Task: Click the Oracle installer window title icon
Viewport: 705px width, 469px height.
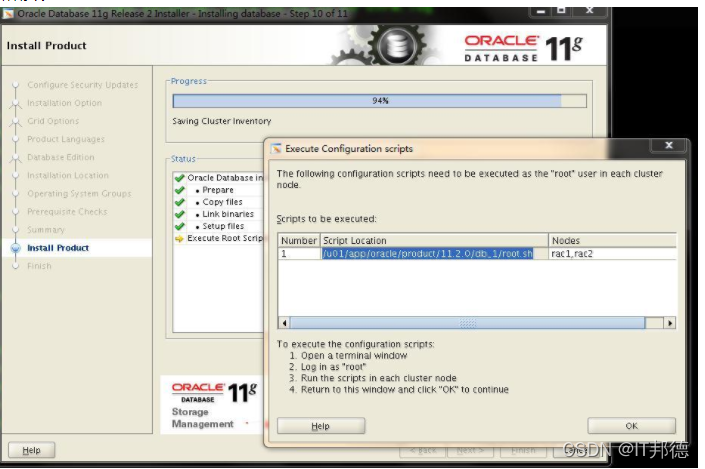Action: [x=8, y=14]
